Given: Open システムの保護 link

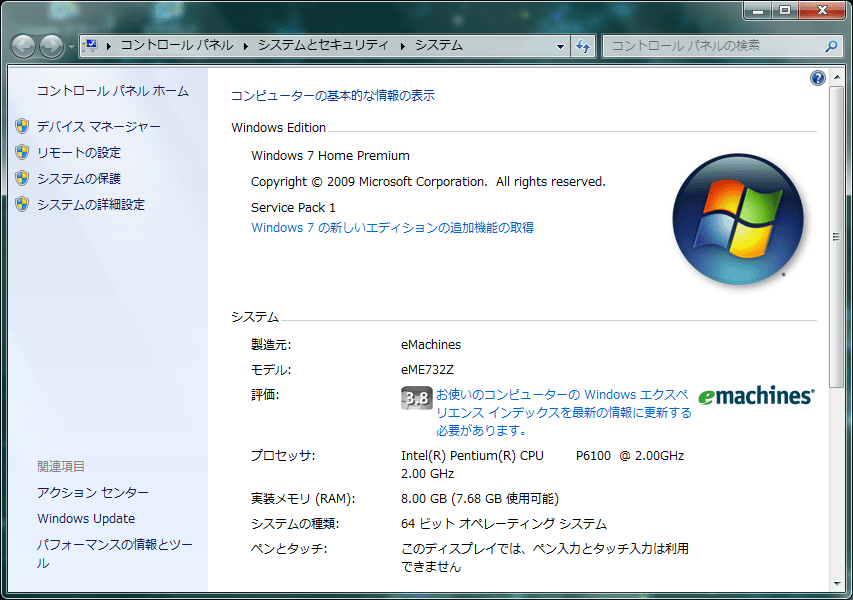Looking at the screenshot, I should point(79,179).
